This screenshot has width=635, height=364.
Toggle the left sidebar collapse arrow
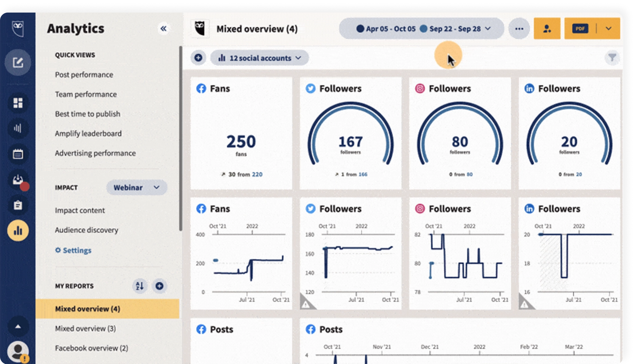tap(163, 28)
